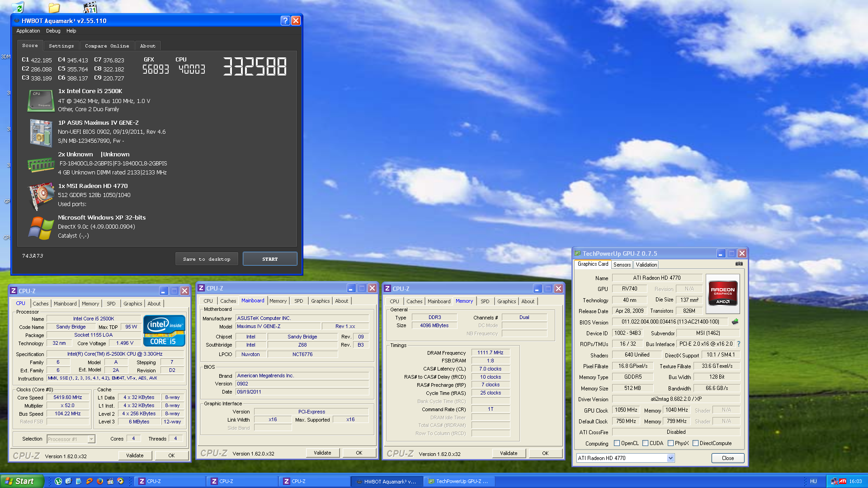Click the Close button in GPU-Z
This screenshot has height=488, width=868.
[728, 458]
